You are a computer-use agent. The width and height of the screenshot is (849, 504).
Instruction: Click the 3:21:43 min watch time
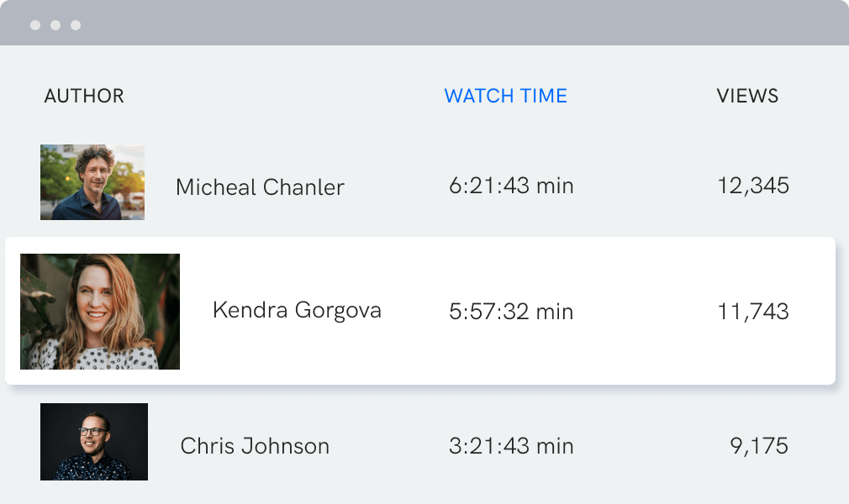[x=511, y=446]
